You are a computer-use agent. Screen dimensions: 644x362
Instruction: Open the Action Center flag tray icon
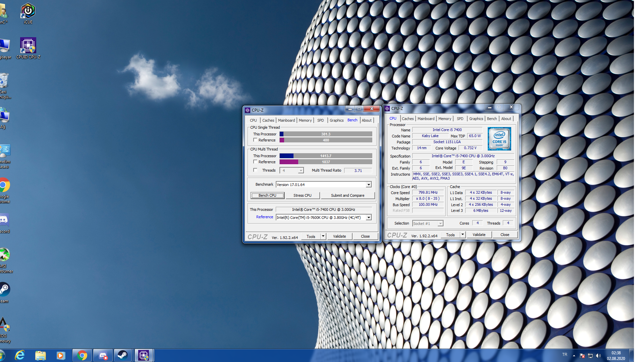[x=582, y=356]
